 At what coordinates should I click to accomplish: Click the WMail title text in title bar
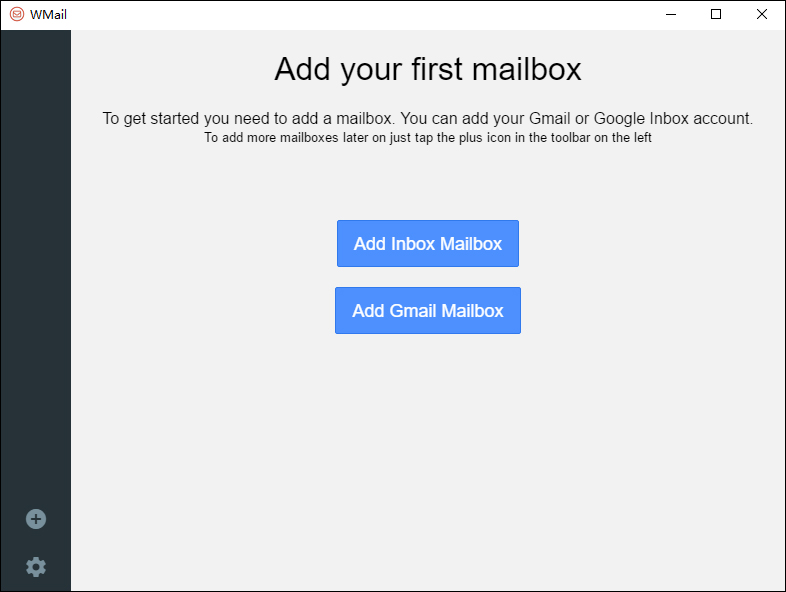49,15
